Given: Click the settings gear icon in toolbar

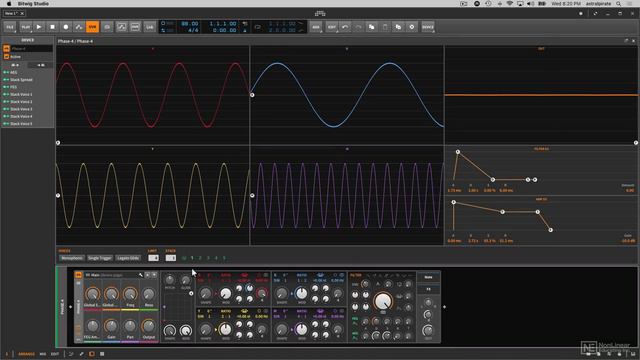Looking at the screenshot, I should [411, 27].
